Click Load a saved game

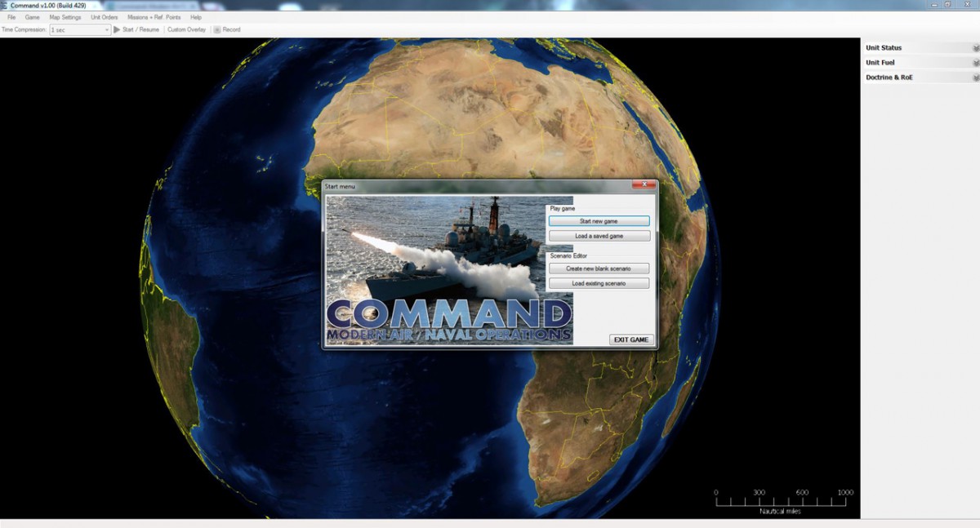pos(600,235)
